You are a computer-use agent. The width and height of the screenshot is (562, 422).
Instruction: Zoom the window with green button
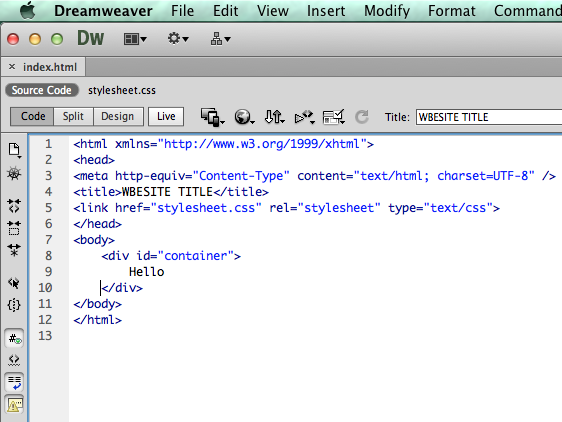tap(57, 39)
